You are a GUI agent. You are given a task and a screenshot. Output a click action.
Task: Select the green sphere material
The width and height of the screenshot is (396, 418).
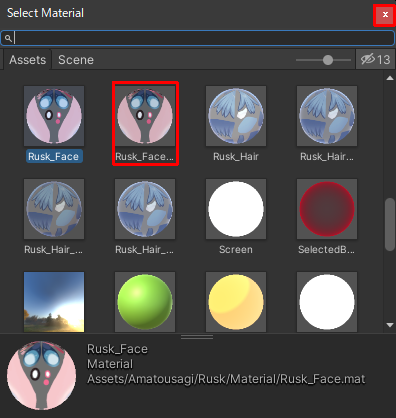coord(145,302)
